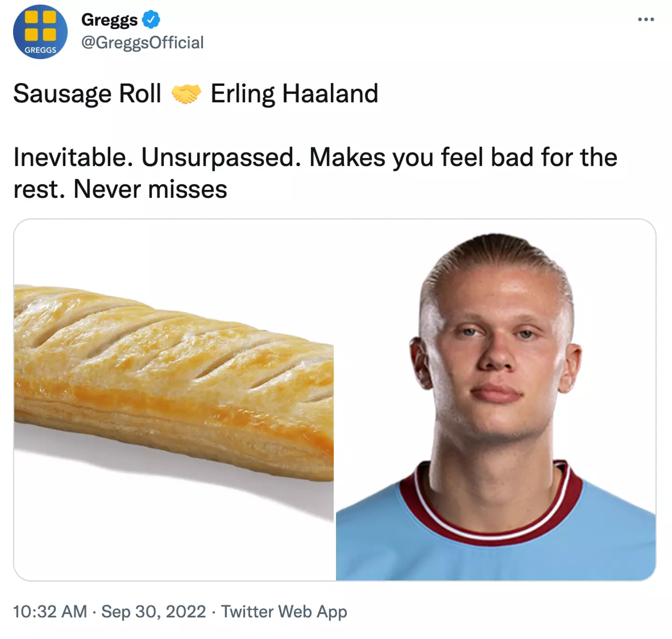Enlarge the sausage roll image

pos(174,383)
